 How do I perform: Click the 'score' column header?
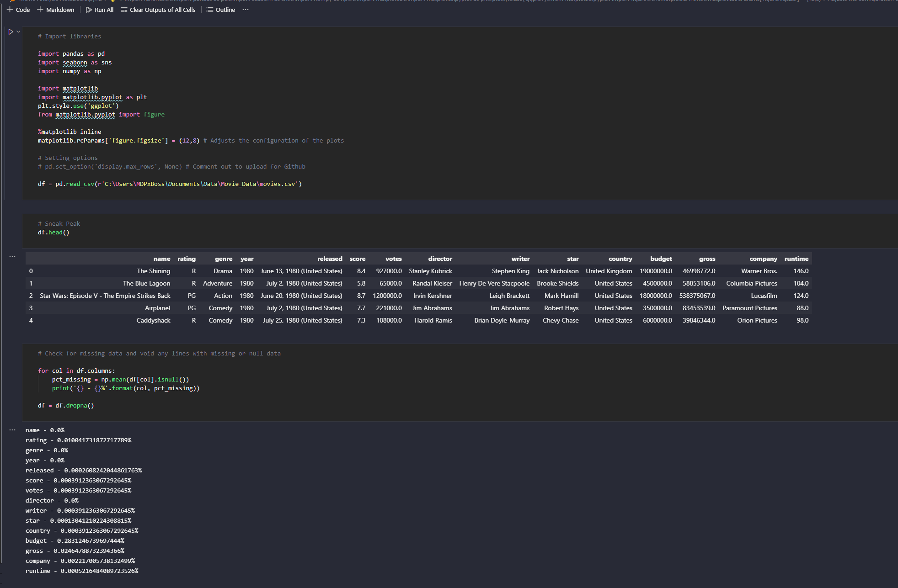[358, 259]
